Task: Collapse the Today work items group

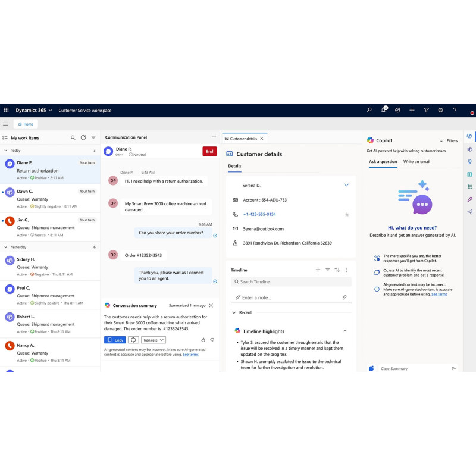Action: [5, 151]
